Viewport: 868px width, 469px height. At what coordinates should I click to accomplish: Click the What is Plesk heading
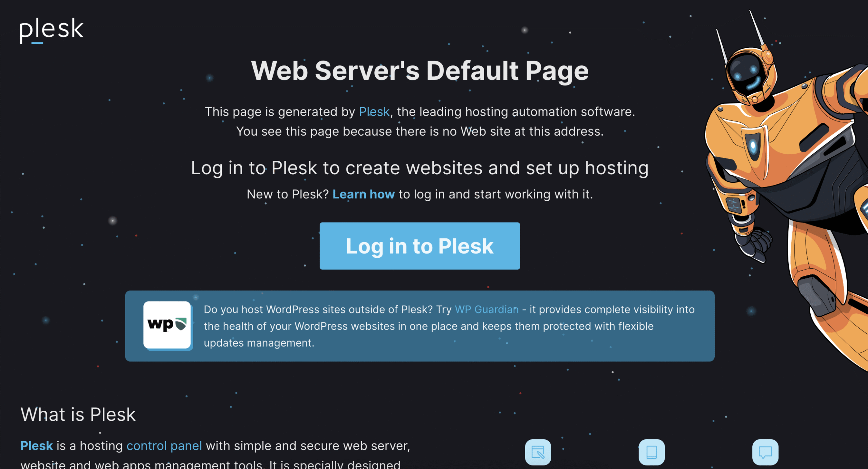click(78, 414)
